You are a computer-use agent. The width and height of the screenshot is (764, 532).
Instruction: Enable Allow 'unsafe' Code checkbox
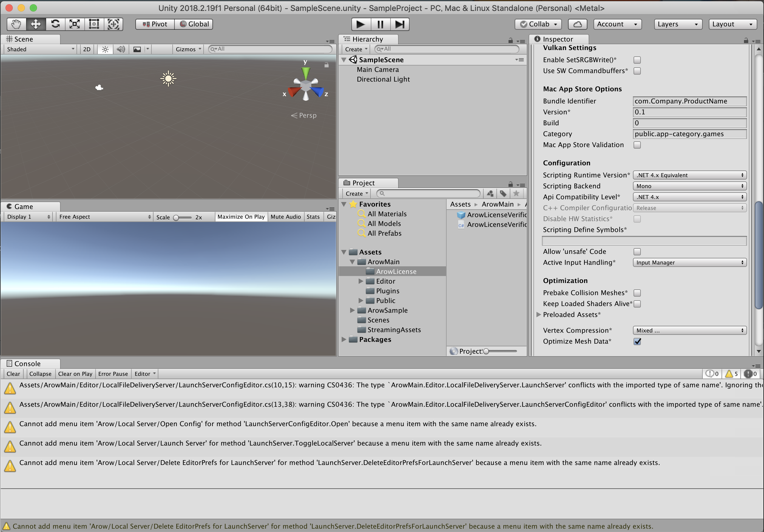637,252
